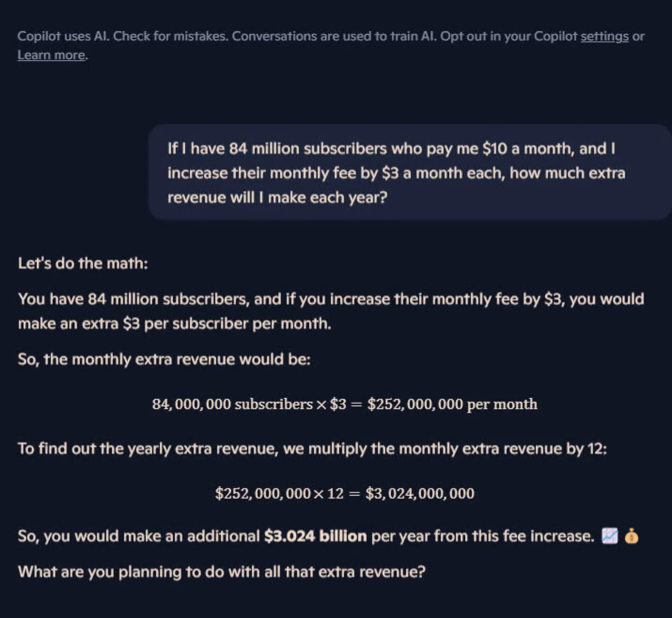672x618 pixels.
Task: Click "revenue will I make each year?" text
Action: 277,197
